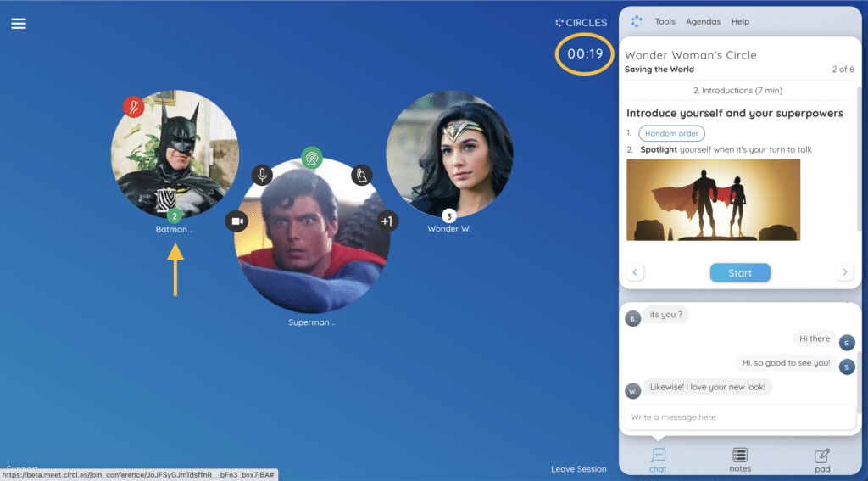The image size is (868, 481).
Task: Click the 'Wonder W.' name label
Action: point(449,229)
